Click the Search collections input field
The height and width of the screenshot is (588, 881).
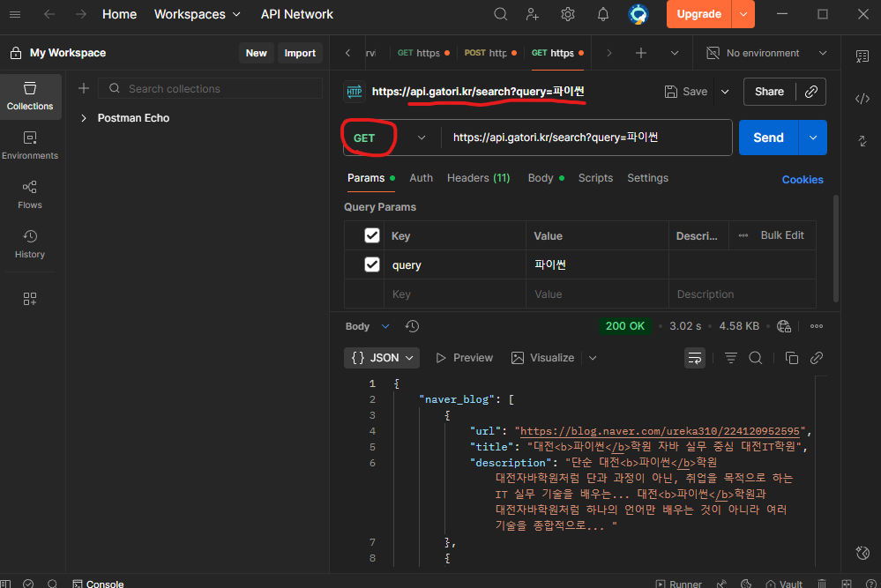212,88
